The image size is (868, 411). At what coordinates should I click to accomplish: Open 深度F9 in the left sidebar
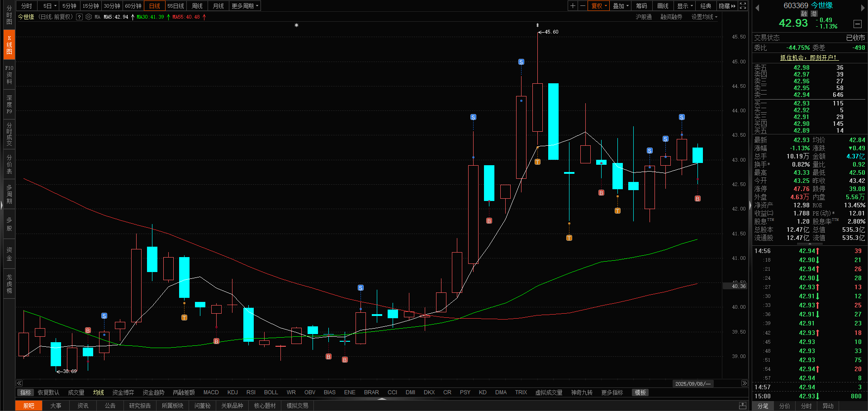point(9,104)
